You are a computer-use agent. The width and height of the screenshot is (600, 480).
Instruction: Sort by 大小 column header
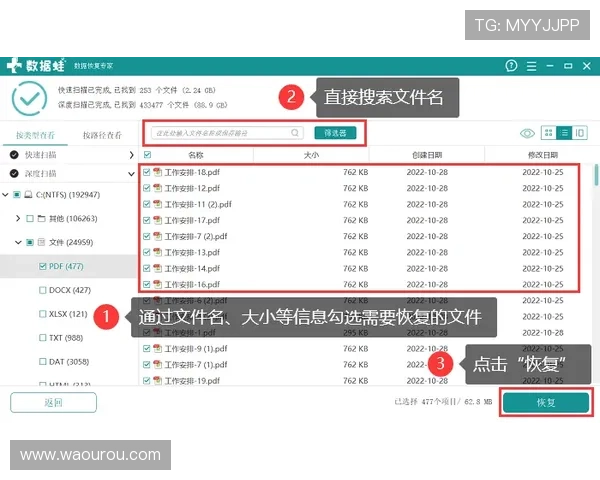311,155
